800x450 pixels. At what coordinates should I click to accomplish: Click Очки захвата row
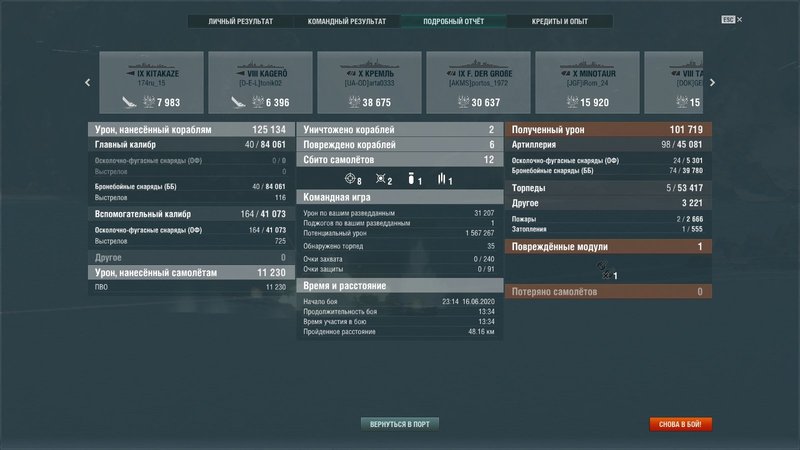(x=399, y=259)
